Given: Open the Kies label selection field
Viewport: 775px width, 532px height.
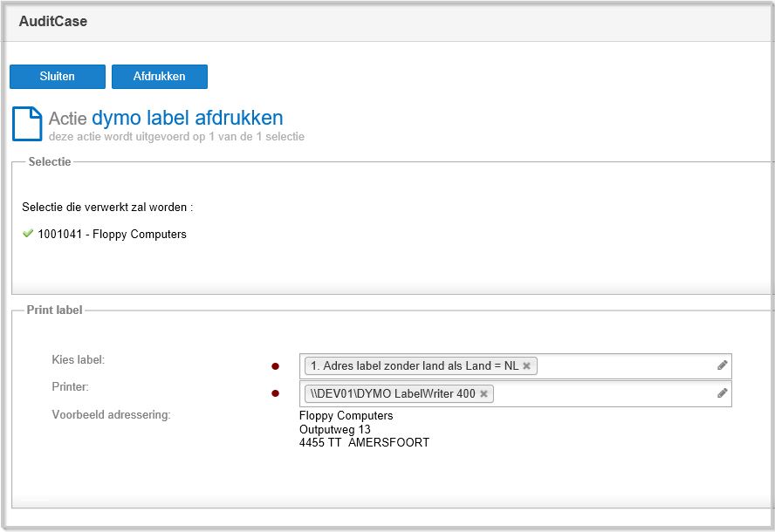Looking at the screenshot, I should click(516, 366).
